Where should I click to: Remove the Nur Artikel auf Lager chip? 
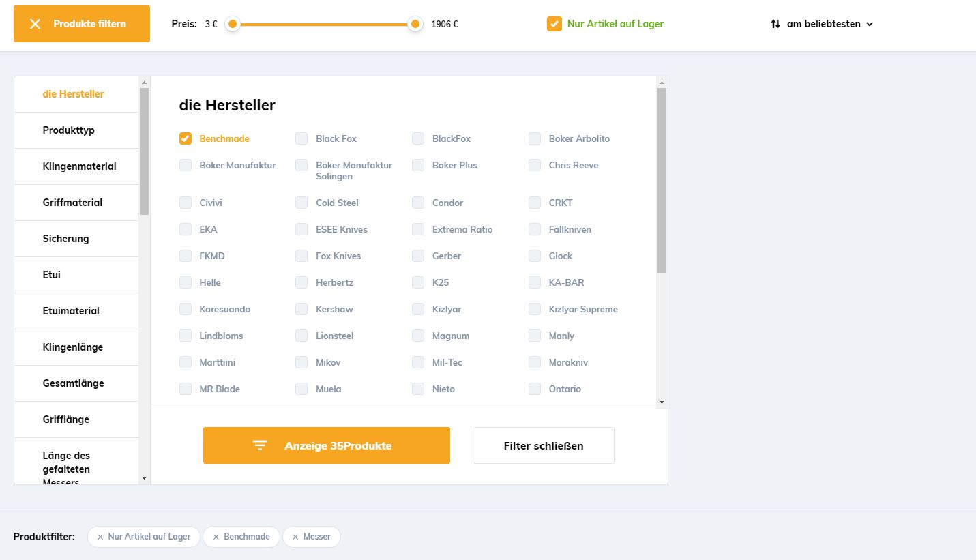tap(100, 537)
